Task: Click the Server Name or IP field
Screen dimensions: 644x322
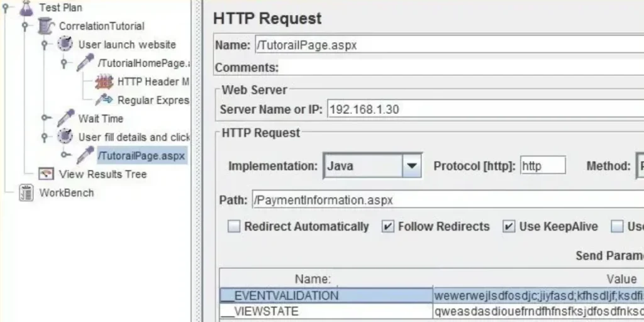Action: pos(484,109)
